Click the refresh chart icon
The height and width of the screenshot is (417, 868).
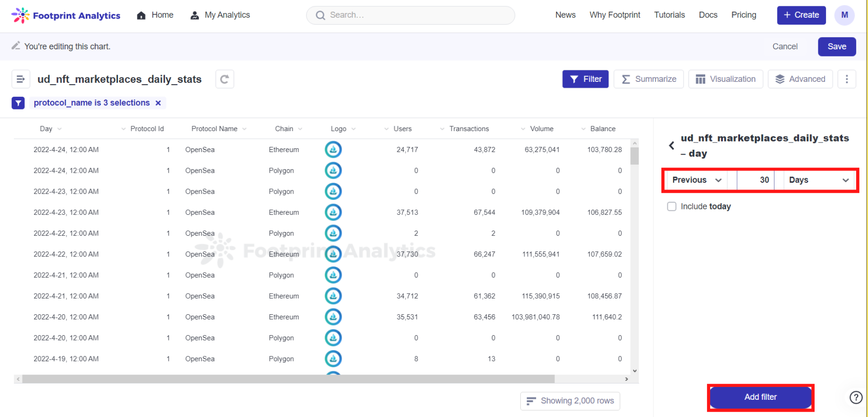coord(225,79)
